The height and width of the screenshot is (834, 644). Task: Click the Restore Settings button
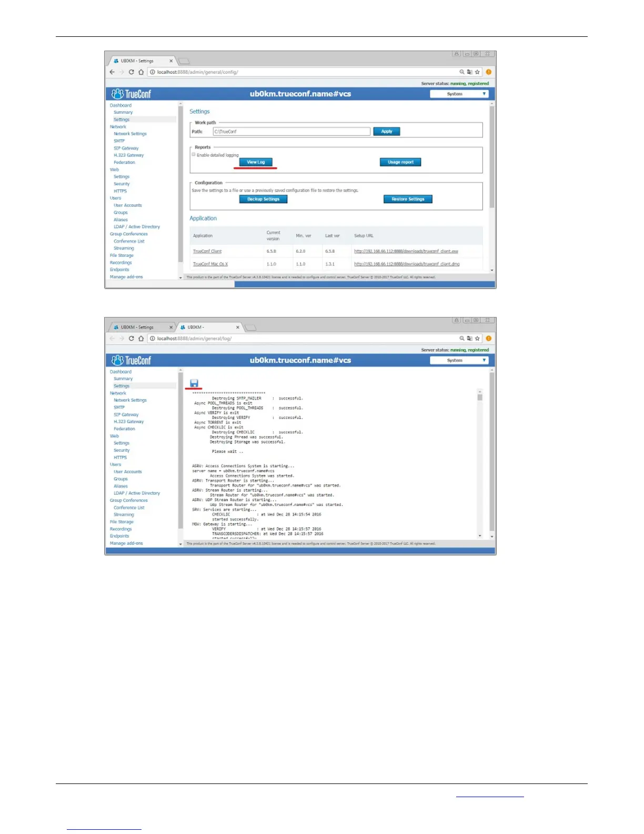click(408, 199)
